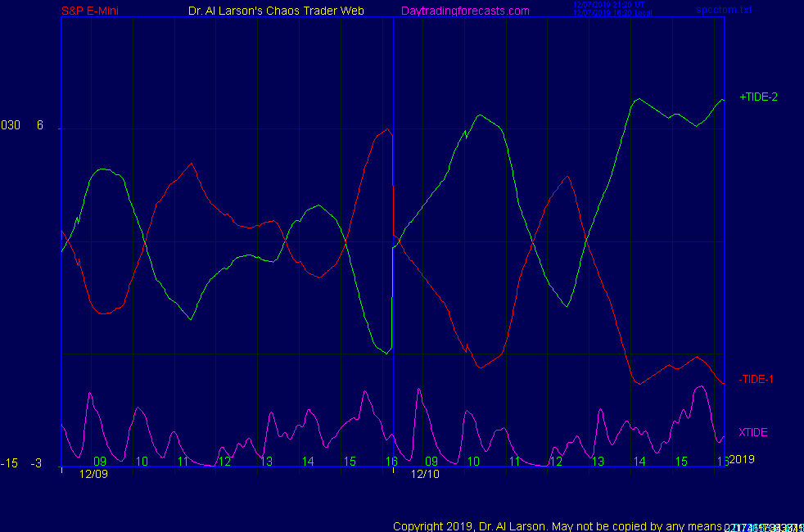Click the 2019 year label on axis

741,459
